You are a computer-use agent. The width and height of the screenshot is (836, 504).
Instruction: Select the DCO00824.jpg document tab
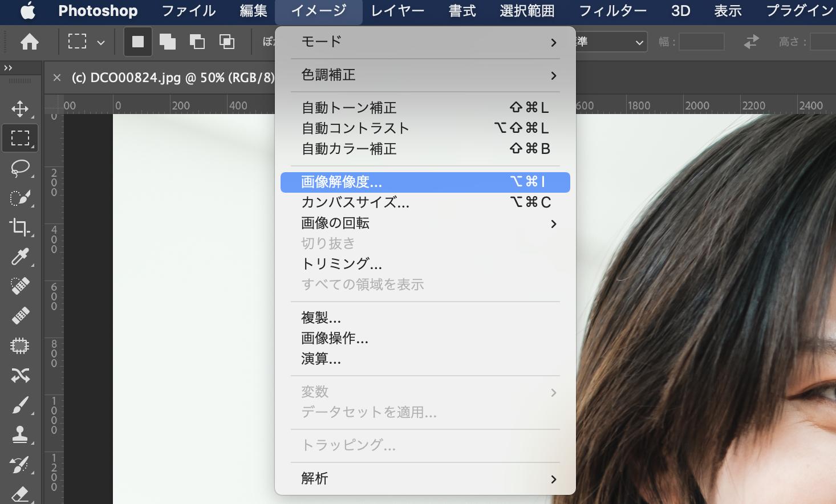point(173,78)
